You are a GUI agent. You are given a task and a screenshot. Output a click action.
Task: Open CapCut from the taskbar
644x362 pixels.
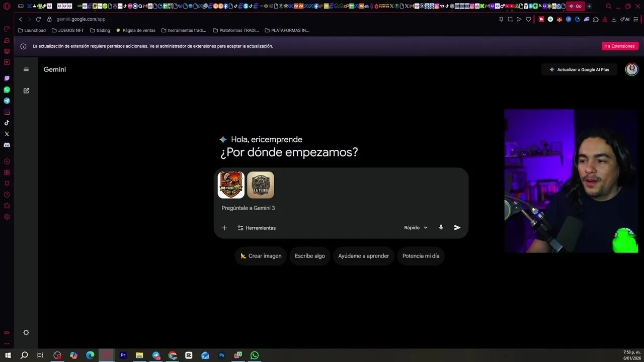tap(189, 355)
